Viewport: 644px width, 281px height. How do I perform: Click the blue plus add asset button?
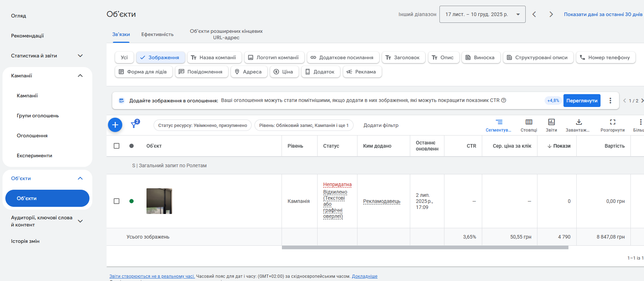coord(115,125)
